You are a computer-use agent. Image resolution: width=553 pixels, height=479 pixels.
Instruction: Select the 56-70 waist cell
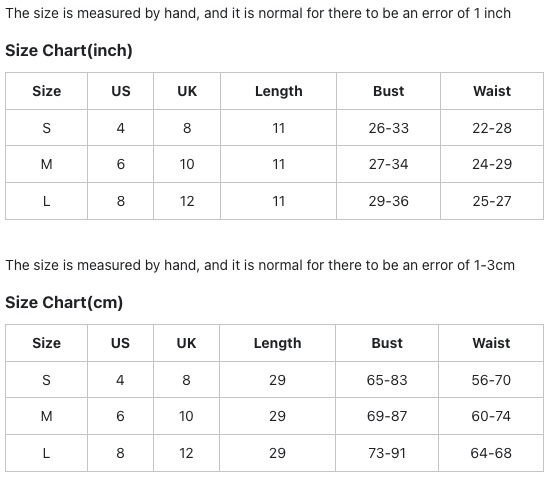coord(491,380)
